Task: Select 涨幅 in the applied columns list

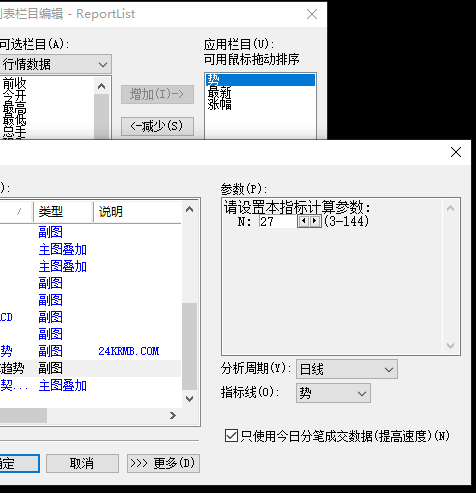Action: (219, 104)
